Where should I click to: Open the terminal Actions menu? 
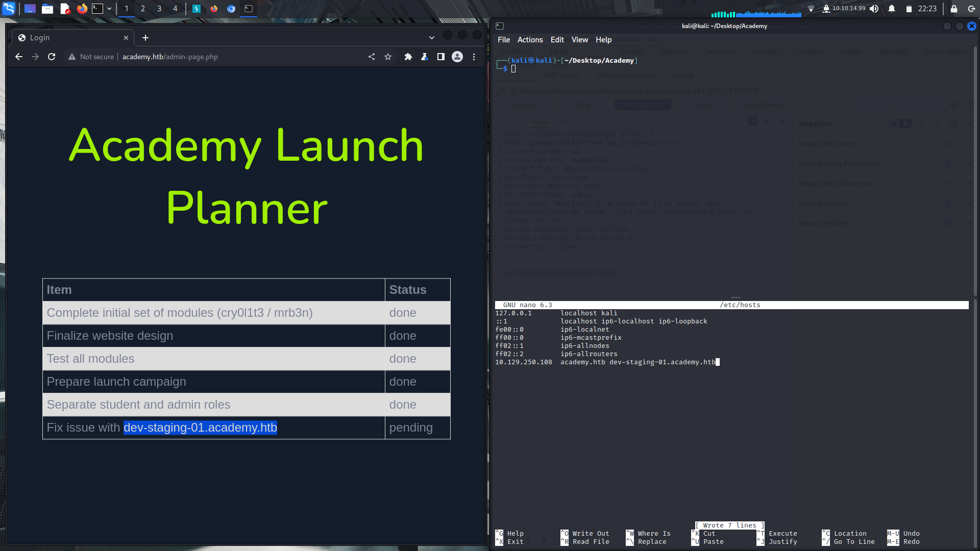[x=530, y=39]
